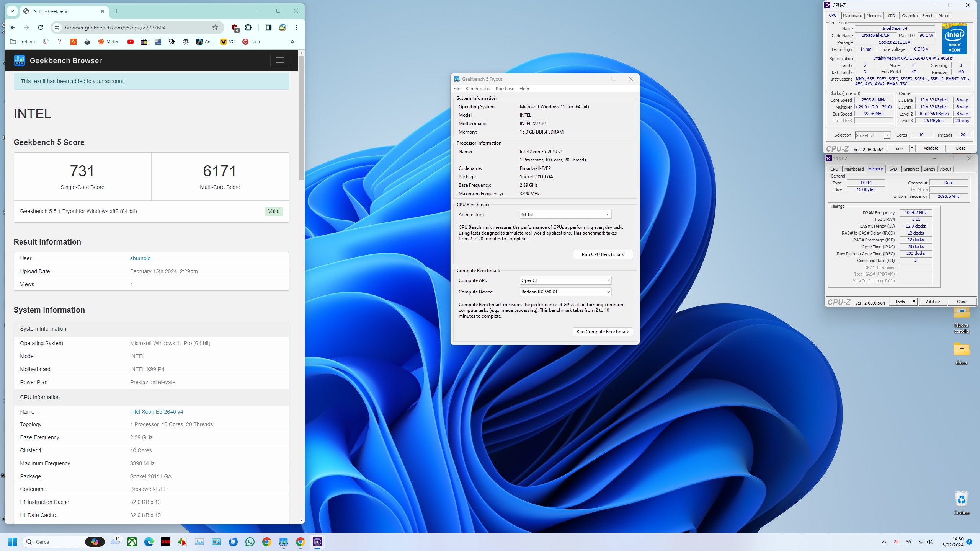This screenshot has width=980, height=551.
Task: Expand the Architecture 64-bit dropdown
Action: click(565, 215)
